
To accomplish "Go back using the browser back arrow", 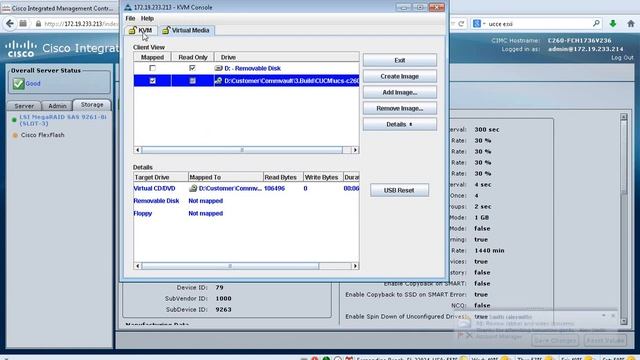I will [10, 24].
